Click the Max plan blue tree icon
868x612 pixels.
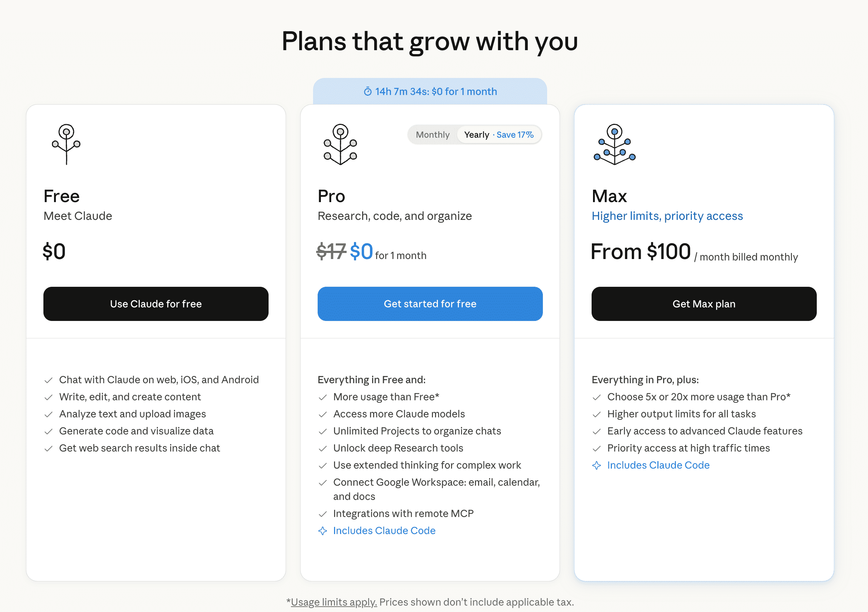(614, 144)
